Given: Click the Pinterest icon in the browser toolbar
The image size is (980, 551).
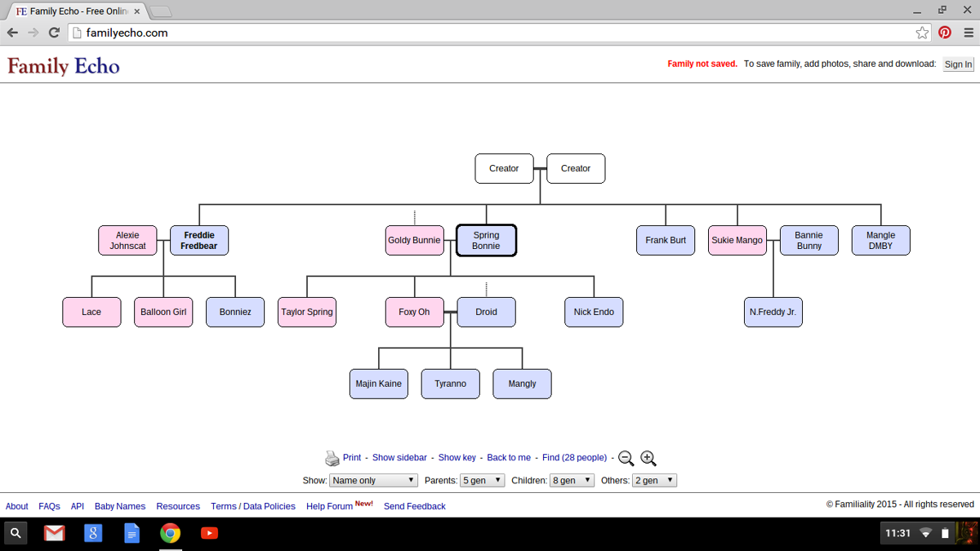Looking at the screenshot, I should click(945, 33).
